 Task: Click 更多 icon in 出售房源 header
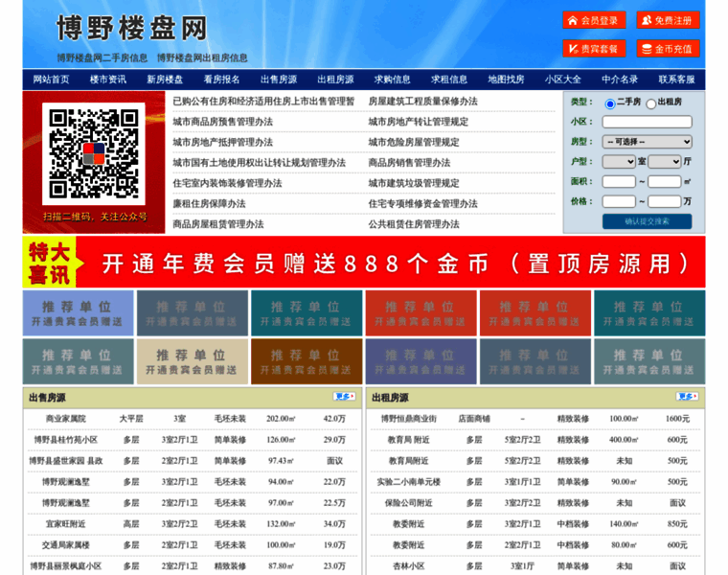(x=344, y=396)
